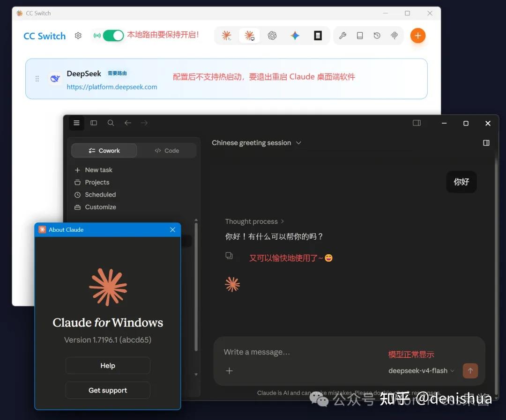
Task: Click Get support in About Claude
Action: point(108,391)
